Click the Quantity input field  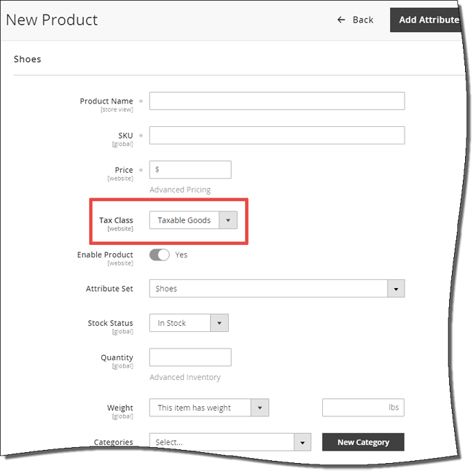coord(190,357)
